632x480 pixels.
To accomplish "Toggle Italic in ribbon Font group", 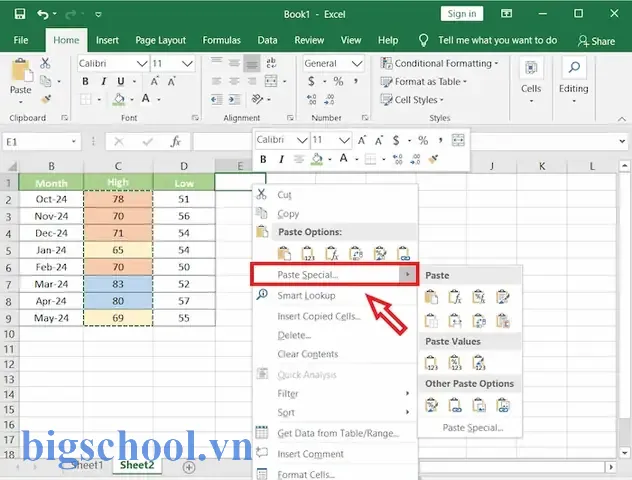I will tap(103, 81).
